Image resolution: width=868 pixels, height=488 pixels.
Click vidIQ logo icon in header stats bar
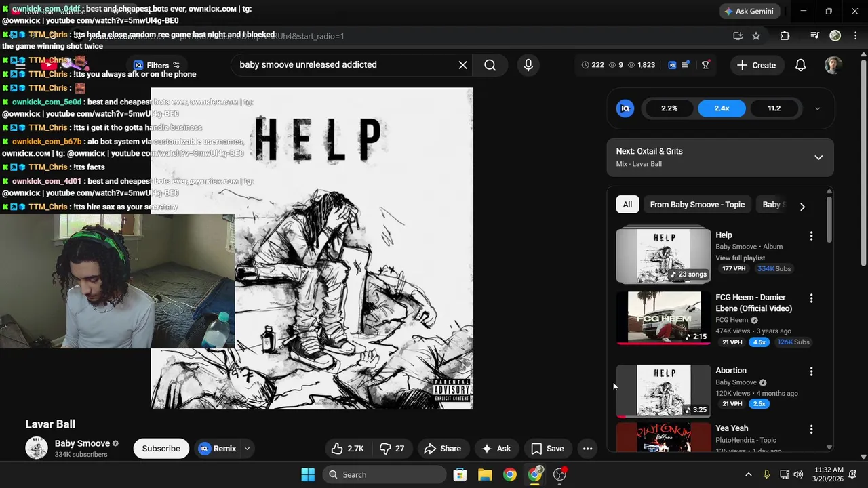point(672,65)
